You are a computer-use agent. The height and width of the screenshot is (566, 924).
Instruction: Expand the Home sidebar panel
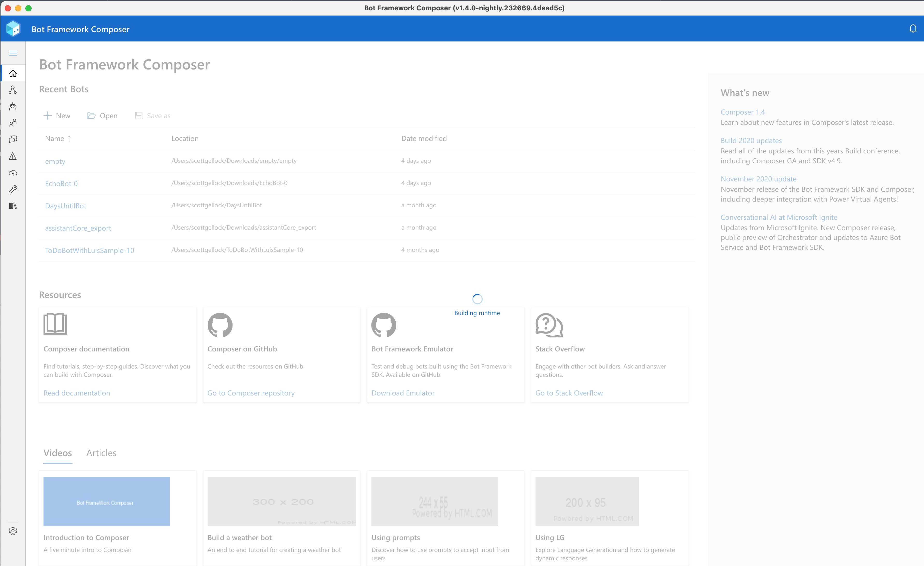click(13, 73)
